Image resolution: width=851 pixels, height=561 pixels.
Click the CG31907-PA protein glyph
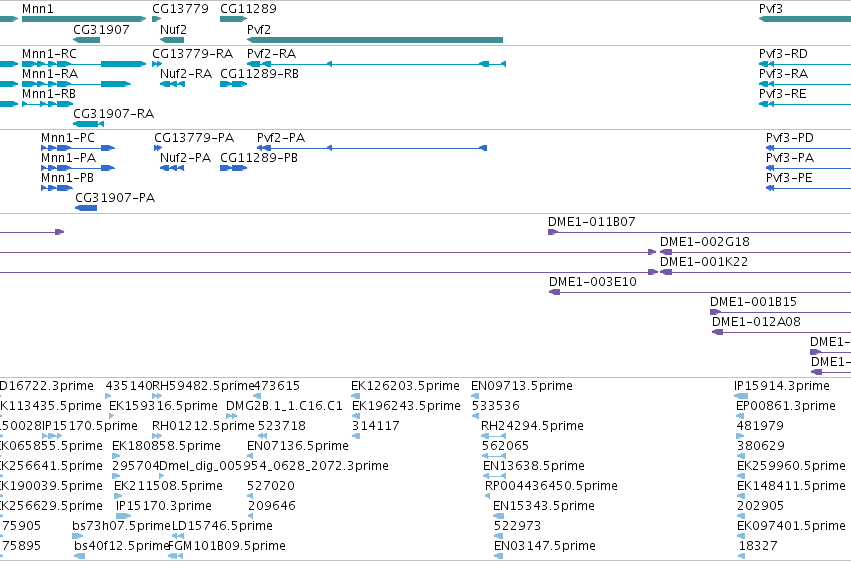click(86, 208)
